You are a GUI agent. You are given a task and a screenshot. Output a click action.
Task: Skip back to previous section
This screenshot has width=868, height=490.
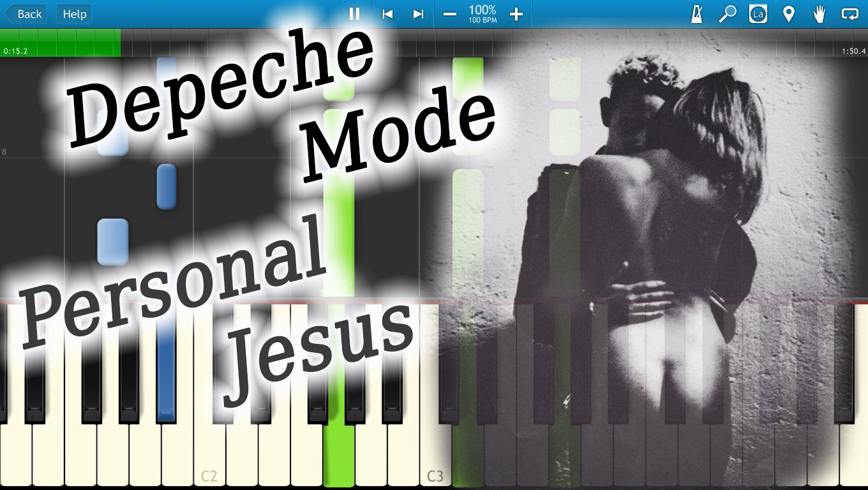[387, 14]
